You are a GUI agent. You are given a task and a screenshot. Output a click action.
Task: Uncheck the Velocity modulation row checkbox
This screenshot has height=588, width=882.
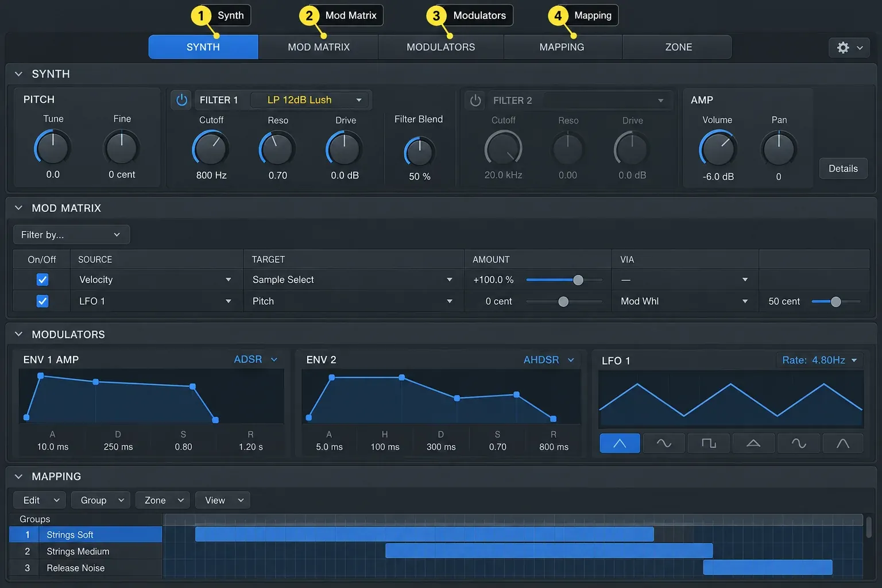(x=42, y=280)
